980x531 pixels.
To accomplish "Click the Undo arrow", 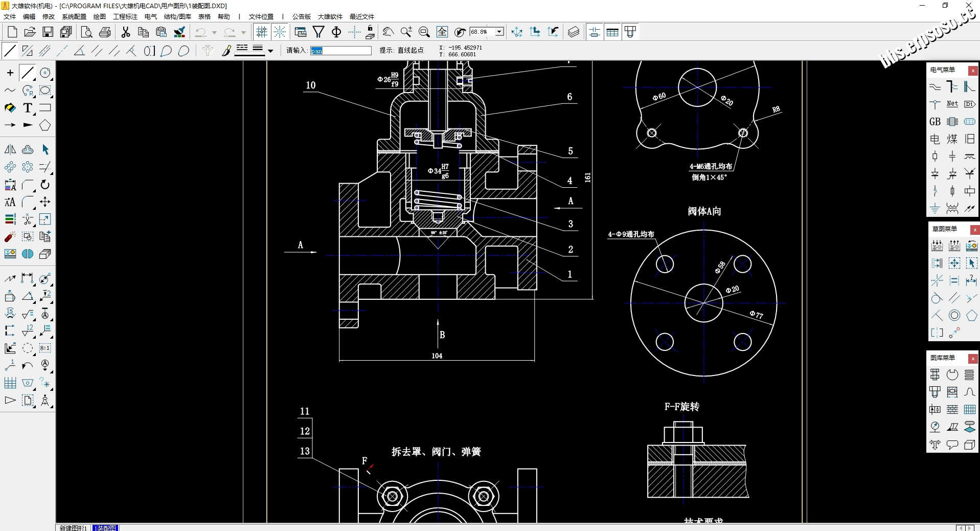I will (201, 32).
